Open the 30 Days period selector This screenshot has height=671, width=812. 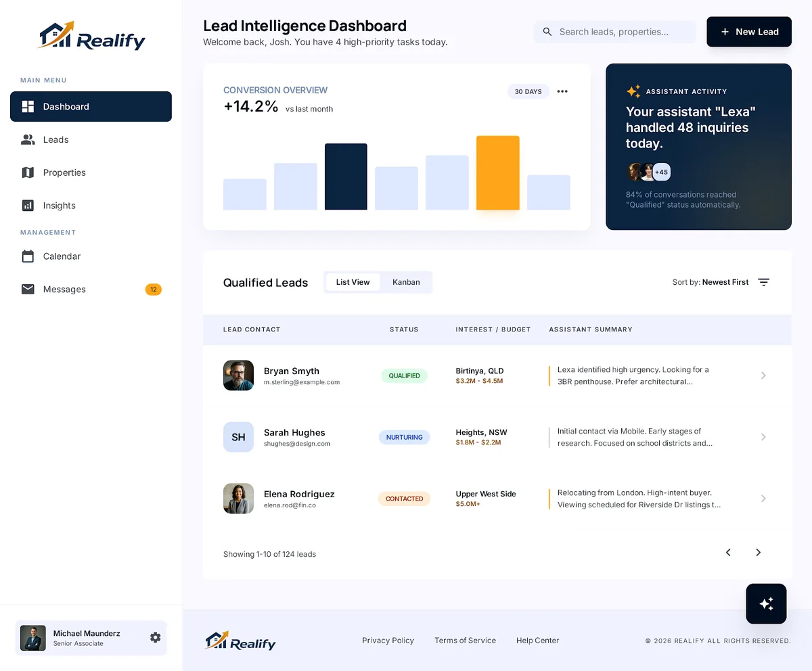[528, 91]
